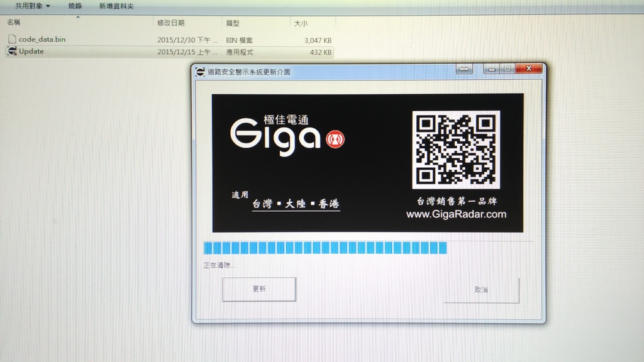Click the 應用程式 type cell
644x362 pixels.
tap(240, 52)
